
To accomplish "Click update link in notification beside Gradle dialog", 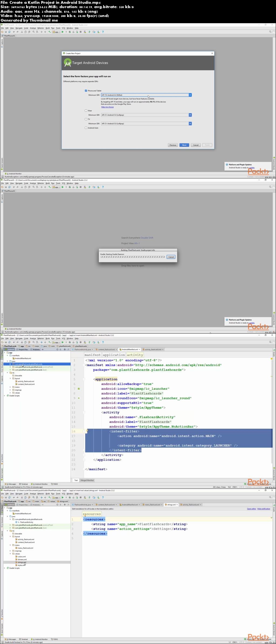I will tap(251, 323).
